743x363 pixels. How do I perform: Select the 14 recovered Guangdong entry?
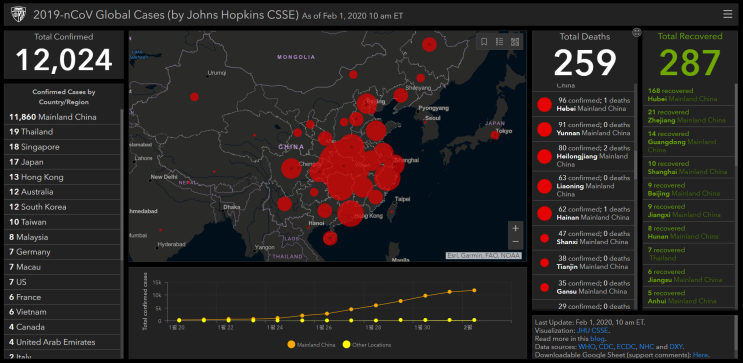(x=688, y=141)
